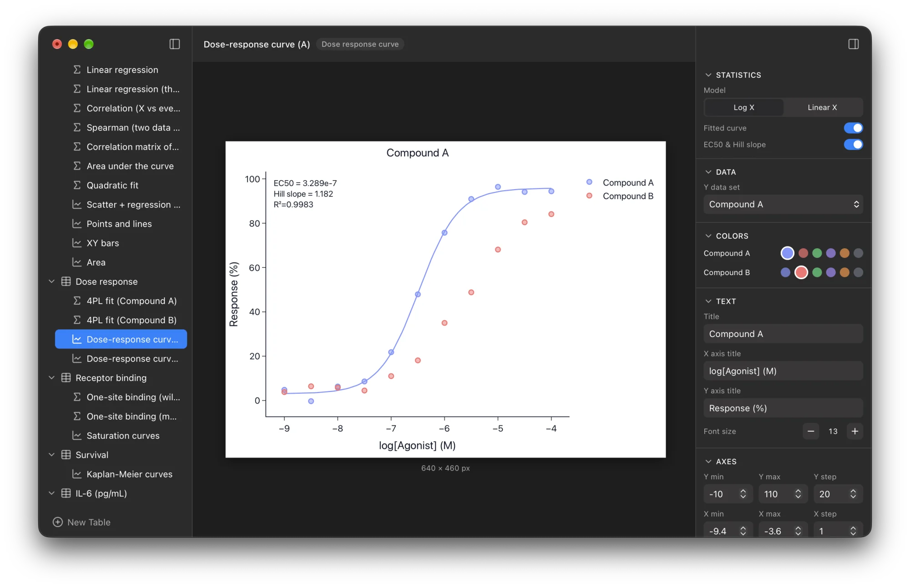
Task: Click graph icon beside Kaplan-Meier curves
Action: pos(77,474)
